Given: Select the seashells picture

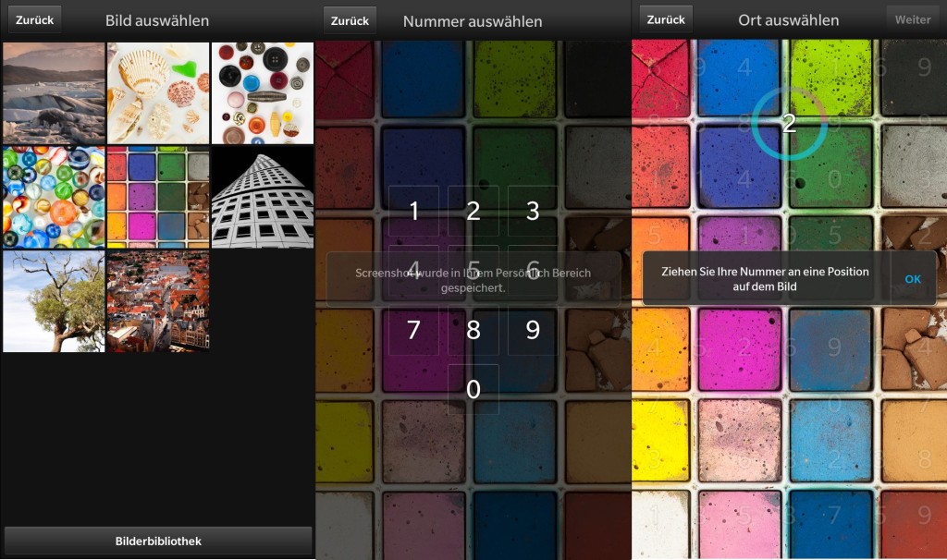Looking at the screenshot, I should tap(158, 93).
